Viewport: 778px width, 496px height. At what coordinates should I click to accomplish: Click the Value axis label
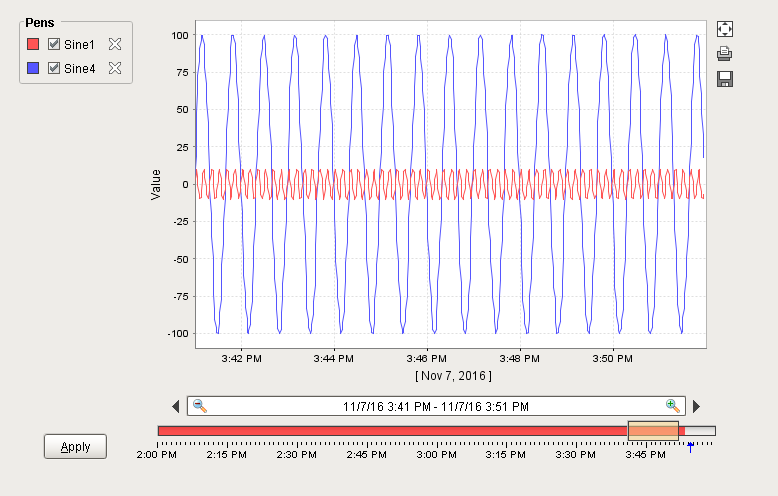click(x=156, y=184)
